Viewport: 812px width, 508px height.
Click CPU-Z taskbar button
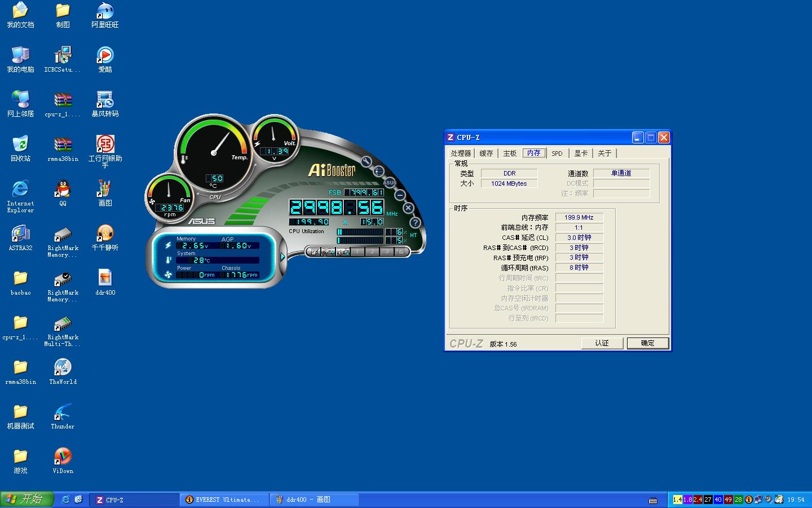coord(134,500)
